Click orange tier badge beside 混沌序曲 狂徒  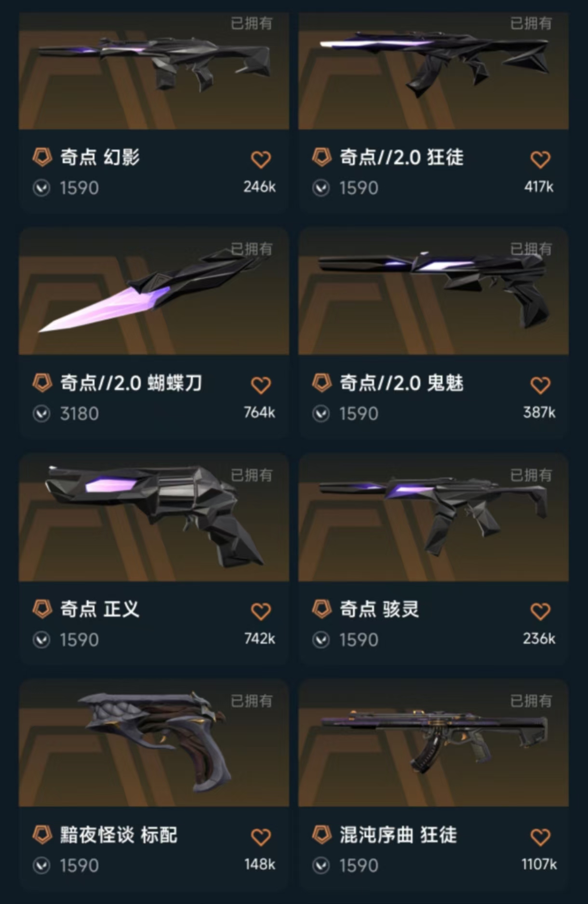(x=321, y=835)
